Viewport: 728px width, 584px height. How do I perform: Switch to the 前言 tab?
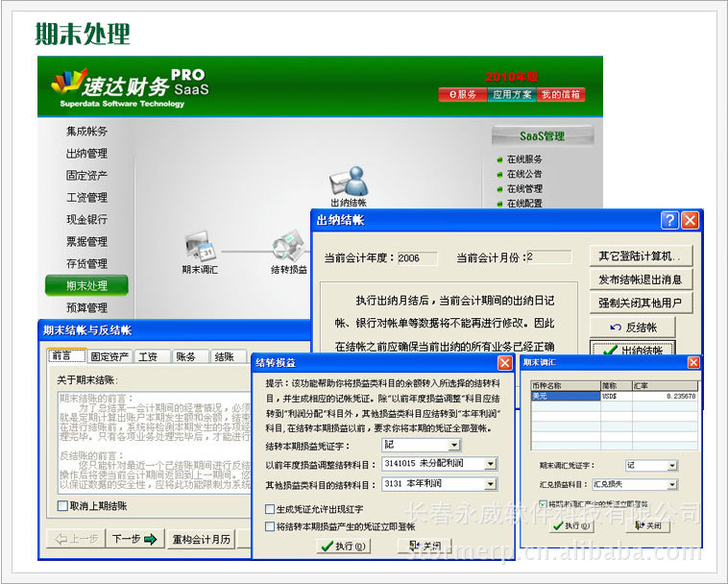(67, 356)
